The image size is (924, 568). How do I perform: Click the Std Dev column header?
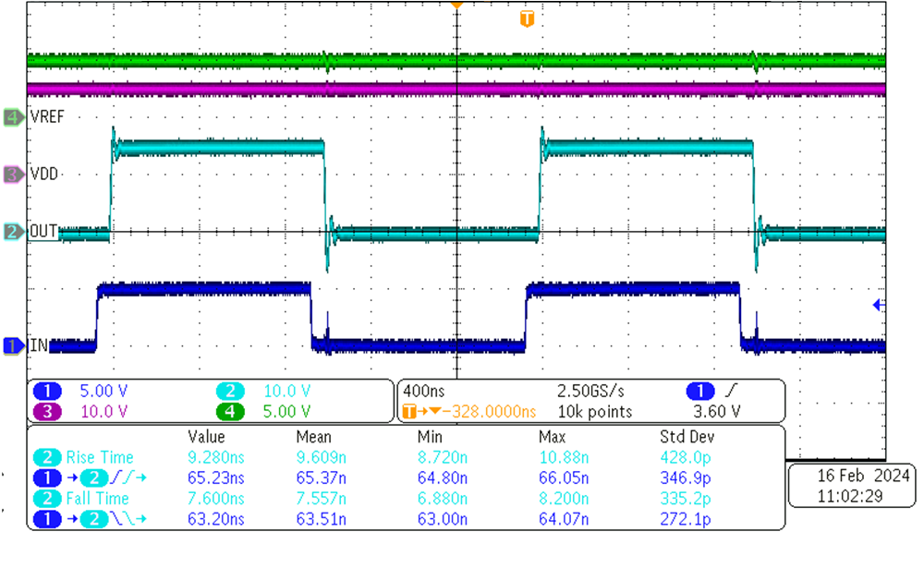tap(686, 436)
